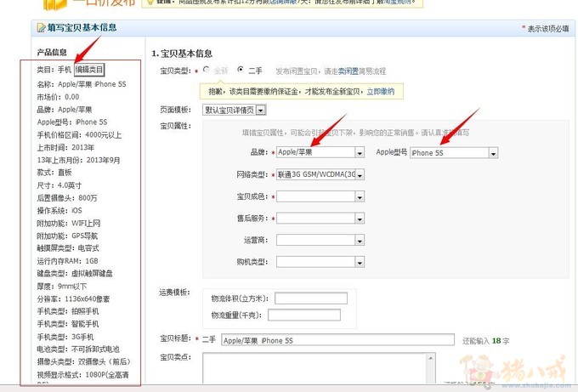Click the 名称: Apple/苹果 iPhone 5S text

tap(82, 84)
